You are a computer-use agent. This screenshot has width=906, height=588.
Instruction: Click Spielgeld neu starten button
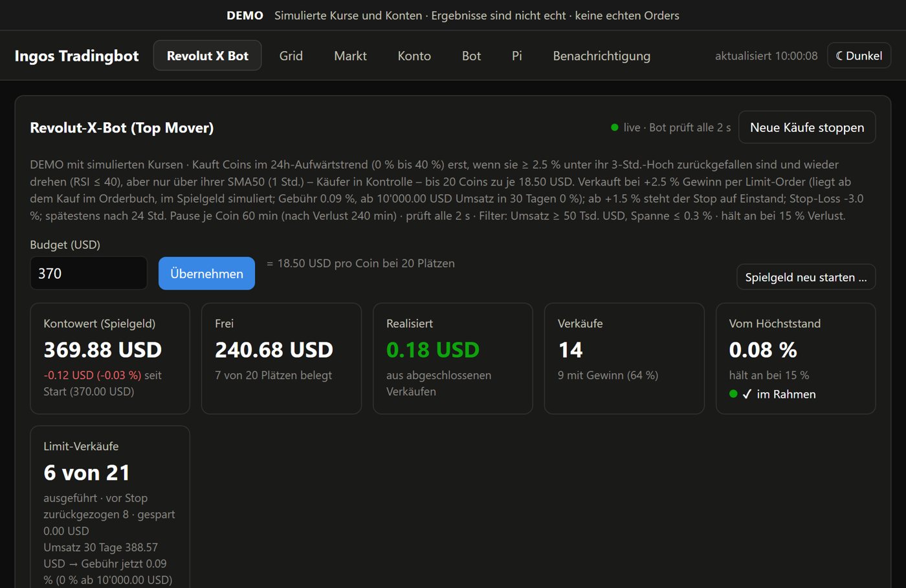pyautogui.click(x=806, y=277)
